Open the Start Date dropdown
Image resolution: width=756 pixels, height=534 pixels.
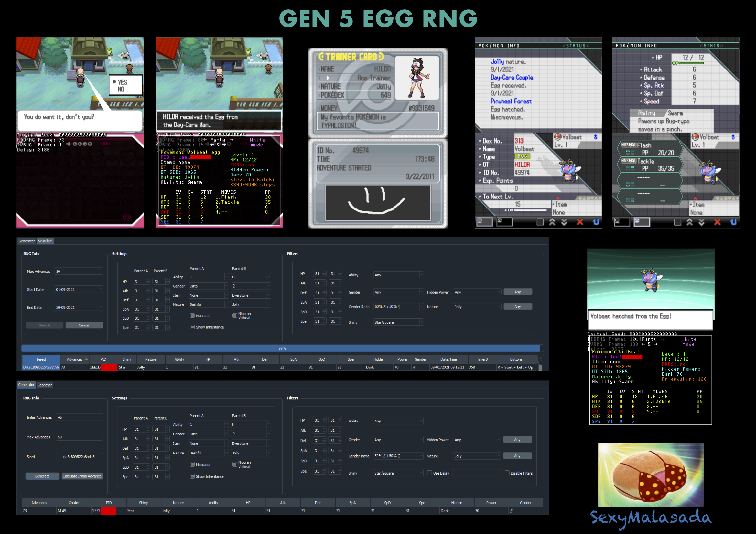point(101,289)
